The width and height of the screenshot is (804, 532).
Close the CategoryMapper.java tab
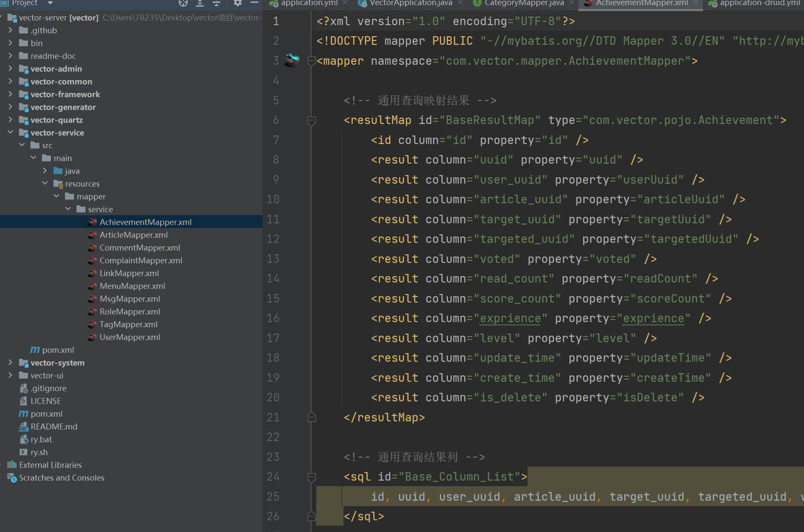[571, 3]
